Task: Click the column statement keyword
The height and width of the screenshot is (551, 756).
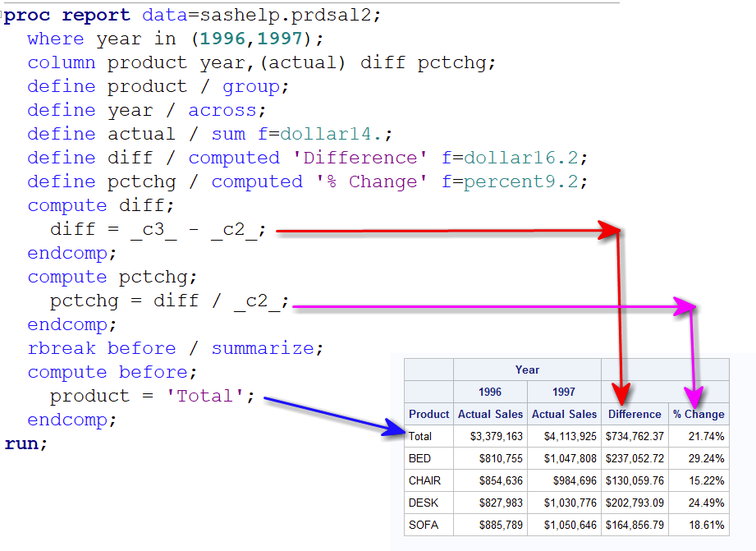Action: pyautogui.click(x=62, y=62)
